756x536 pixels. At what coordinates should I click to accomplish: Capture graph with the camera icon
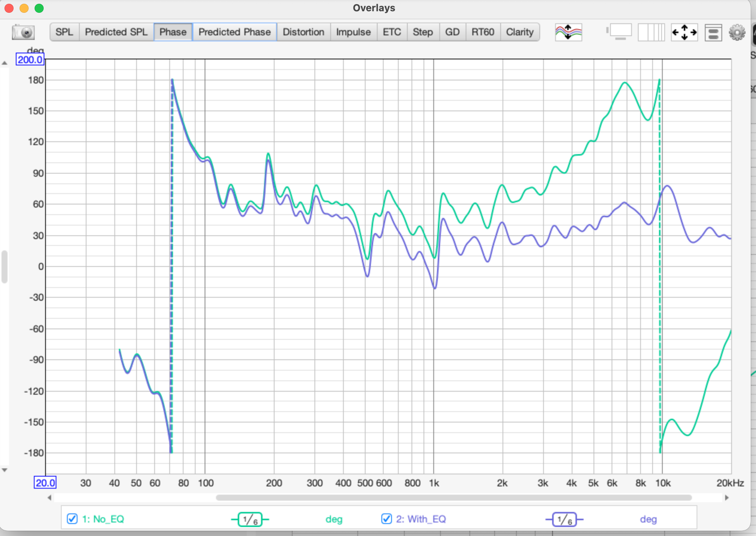click(x=23, y=32)
